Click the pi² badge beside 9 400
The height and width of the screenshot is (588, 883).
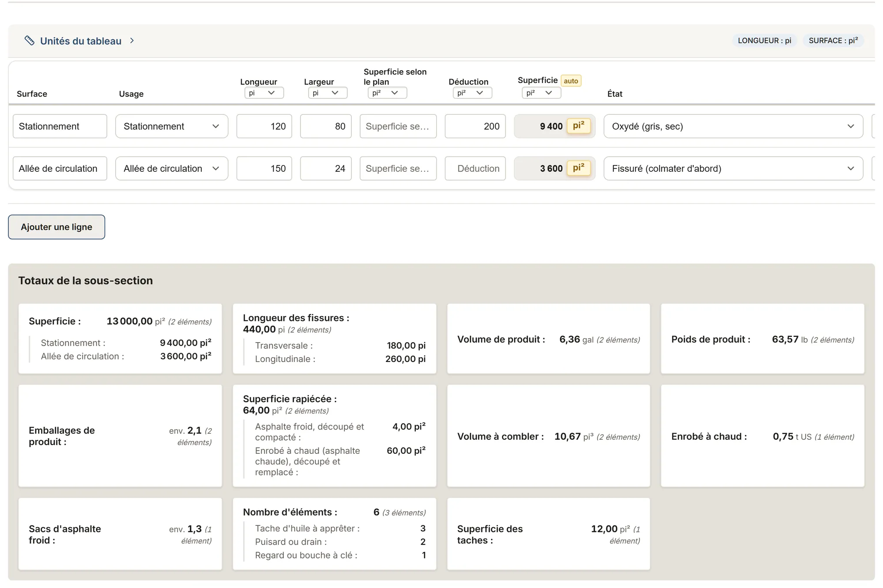578,126
